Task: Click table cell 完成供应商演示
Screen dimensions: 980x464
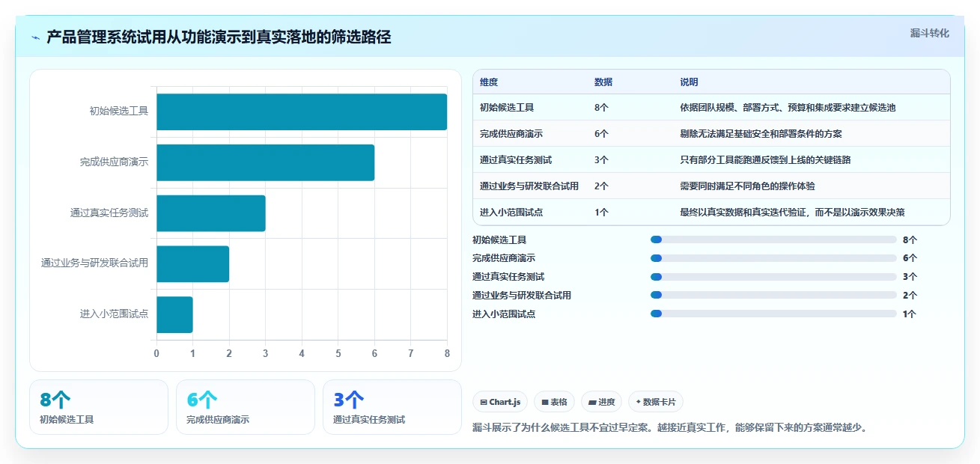Action: [511, 134]
